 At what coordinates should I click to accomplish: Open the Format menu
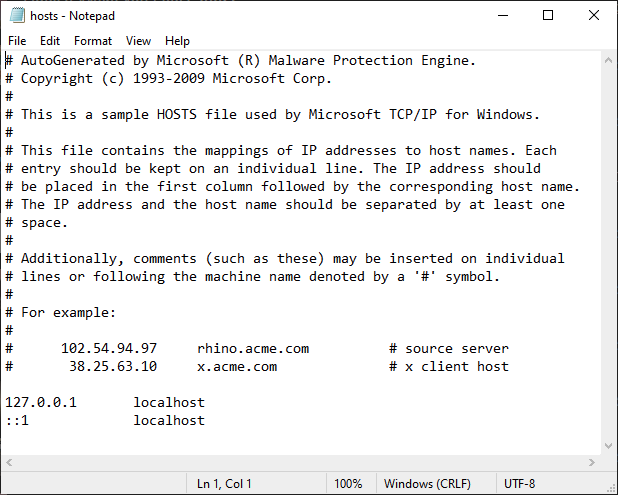[x=93, y=41]
